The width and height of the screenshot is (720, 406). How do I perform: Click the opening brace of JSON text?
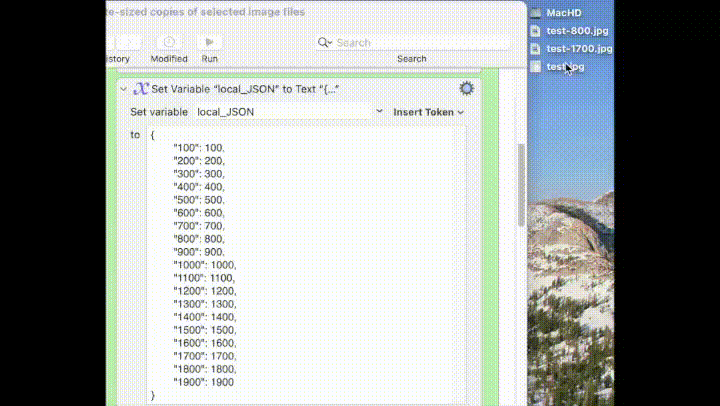153,135
